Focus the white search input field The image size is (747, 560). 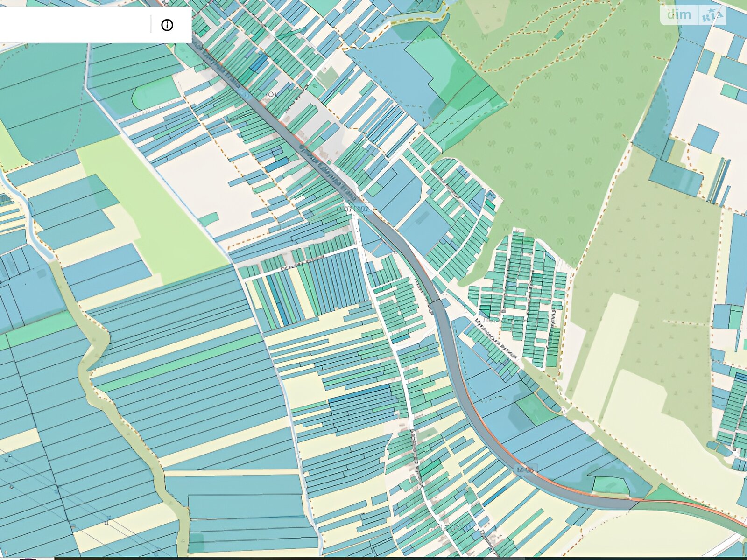[75, 25]
